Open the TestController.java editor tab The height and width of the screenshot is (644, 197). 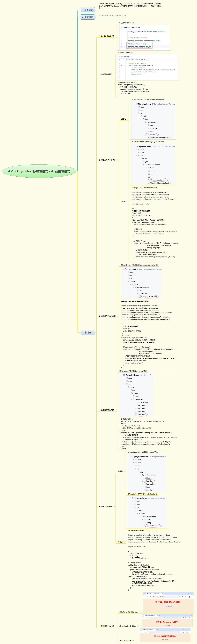click(x=125, y=56)
